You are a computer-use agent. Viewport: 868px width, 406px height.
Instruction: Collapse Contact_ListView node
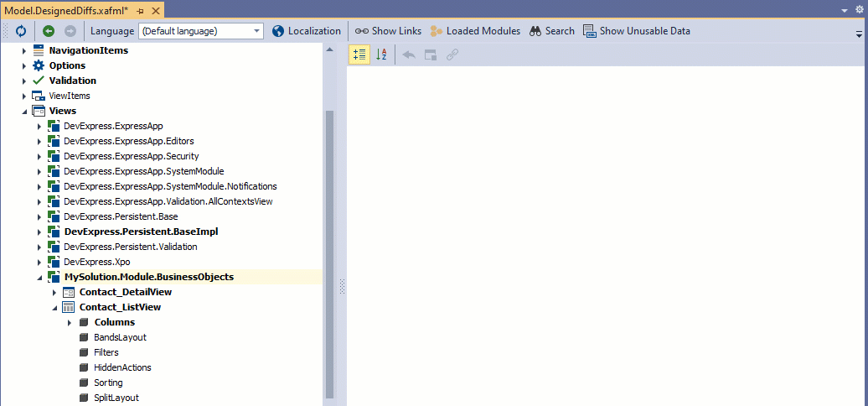54,307
